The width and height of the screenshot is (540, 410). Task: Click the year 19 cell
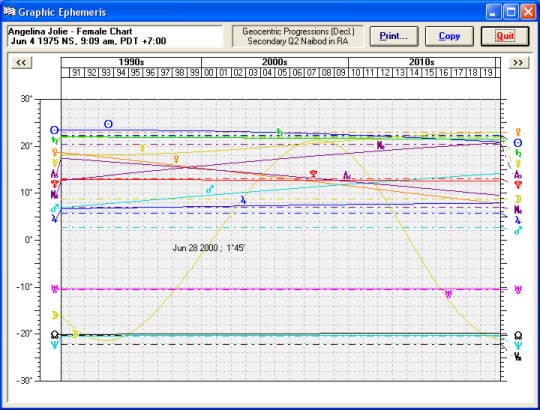coord(488,73)
